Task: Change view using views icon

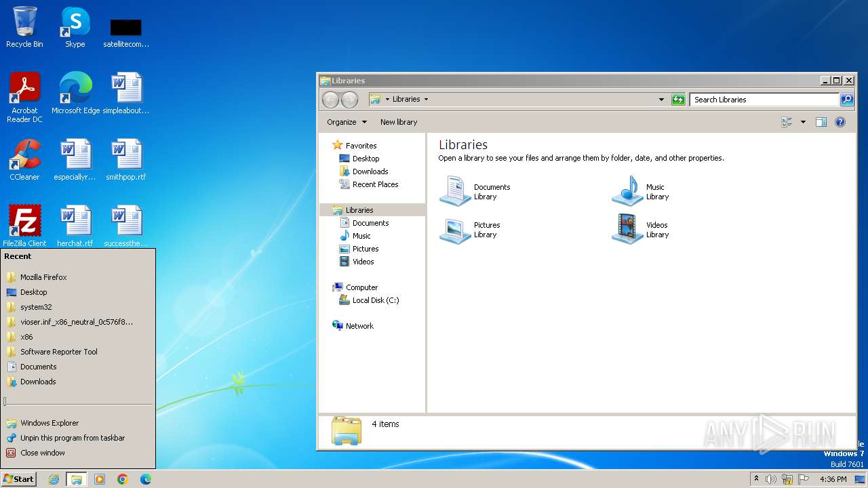Action: pos(787,122)
